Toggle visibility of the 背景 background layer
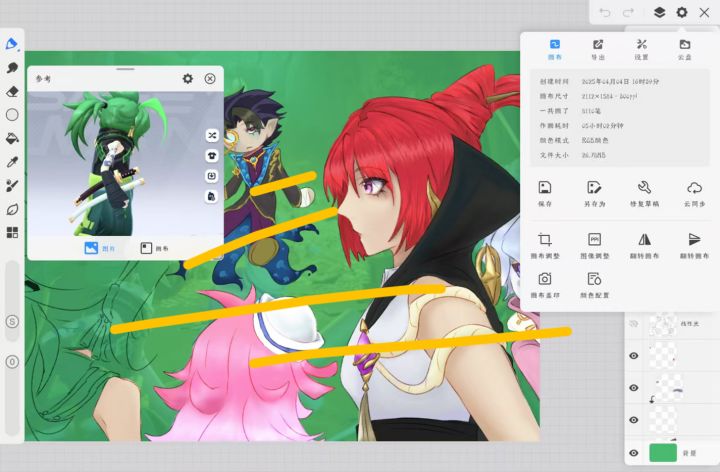 634,453
